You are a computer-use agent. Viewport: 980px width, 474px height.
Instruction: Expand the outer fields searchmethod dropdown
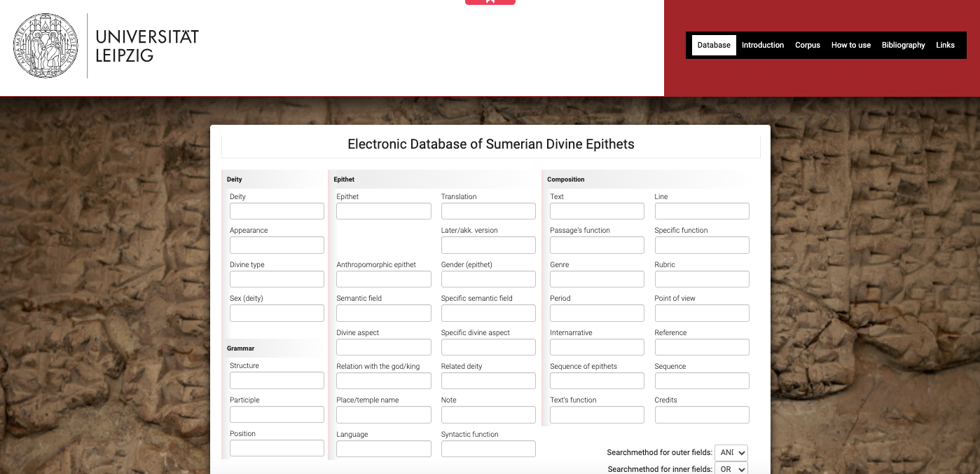point(731,453)
